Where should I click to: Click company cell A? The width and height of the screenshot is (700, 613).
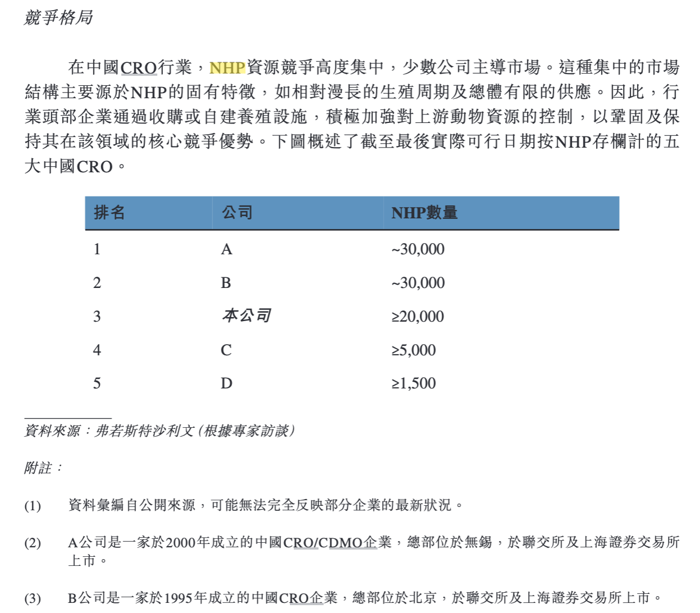[226, 249]
